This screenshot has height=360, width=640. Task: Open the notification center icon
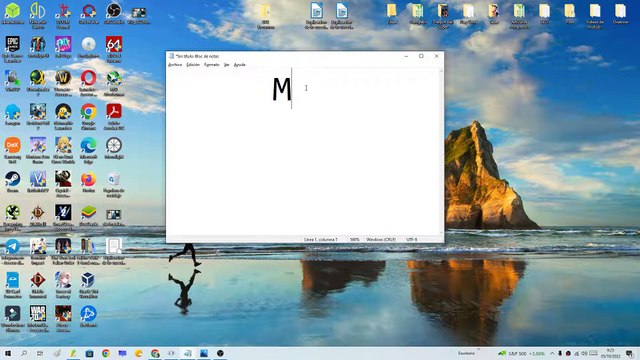pyautogui.click(x=630, y=353)
